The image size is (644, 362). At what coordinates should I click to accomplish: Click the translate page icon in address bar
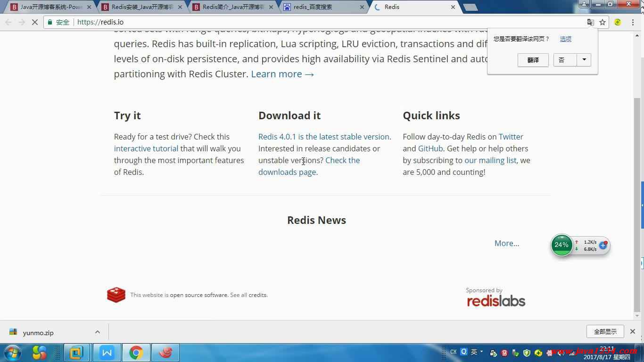pyautogui.click(x=590, y=22)
